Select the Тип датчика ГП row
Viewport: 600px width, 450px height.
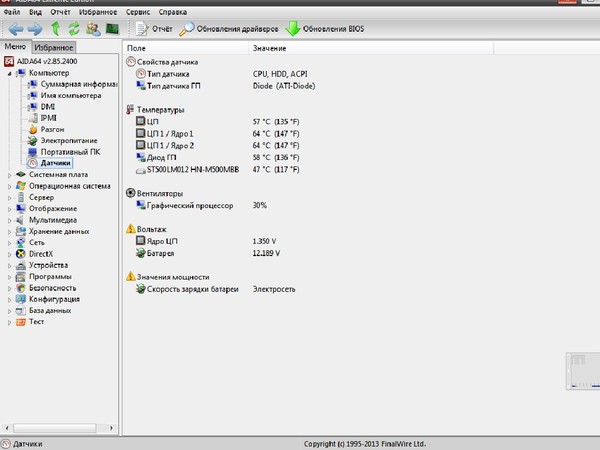226,86
